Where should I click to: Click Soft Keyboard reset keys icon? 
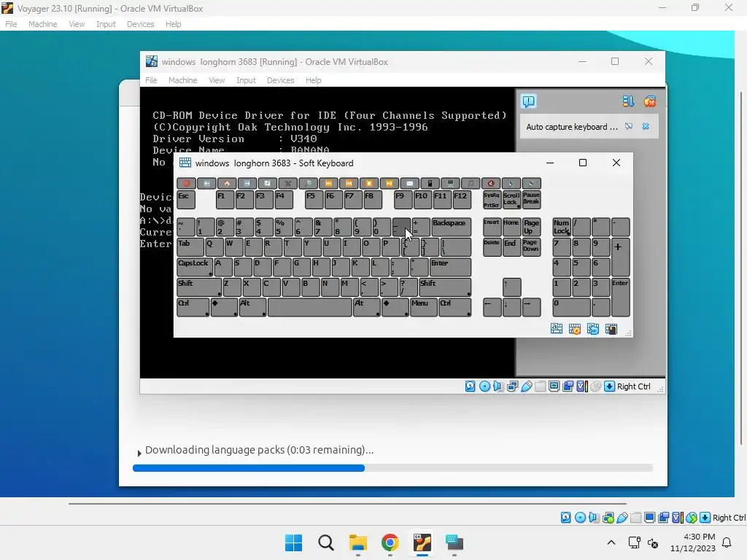592,329
